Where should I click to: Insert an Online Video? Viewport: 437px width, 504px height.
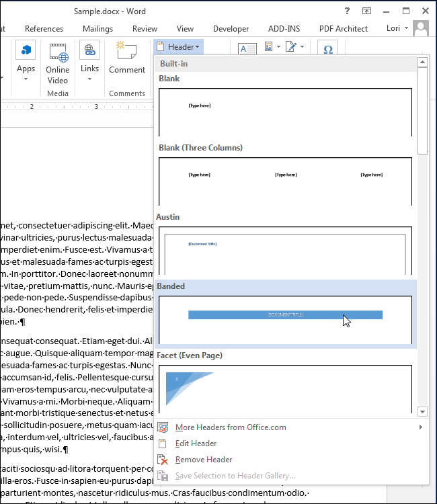pos(58,62)
